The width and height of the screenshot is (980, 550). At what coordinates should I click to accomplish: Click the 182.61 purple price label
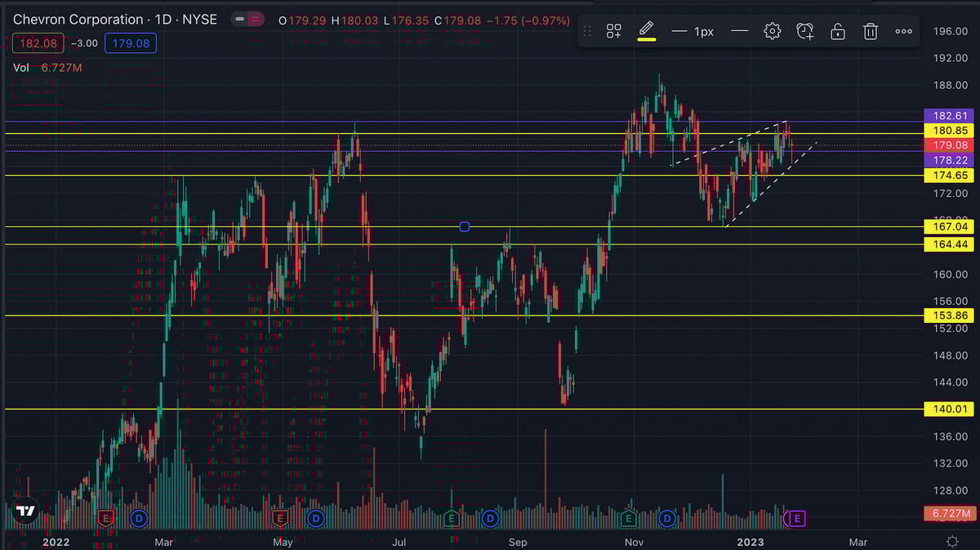pyautogui.click(x=948, y=116)
